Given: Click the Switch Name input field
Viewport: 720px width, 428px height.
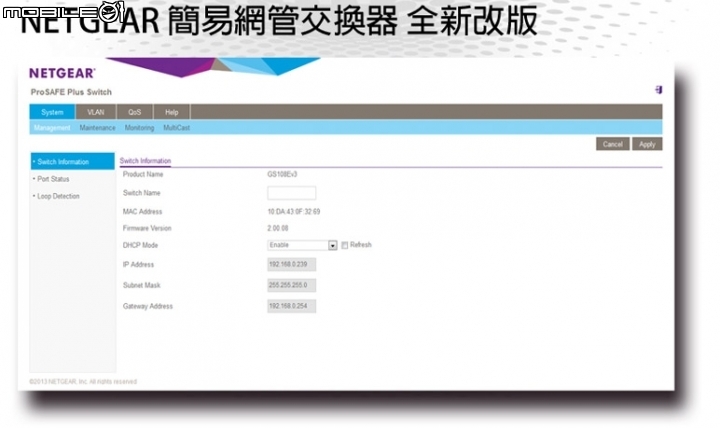Looking at the screenshot, I should (292, 193).
